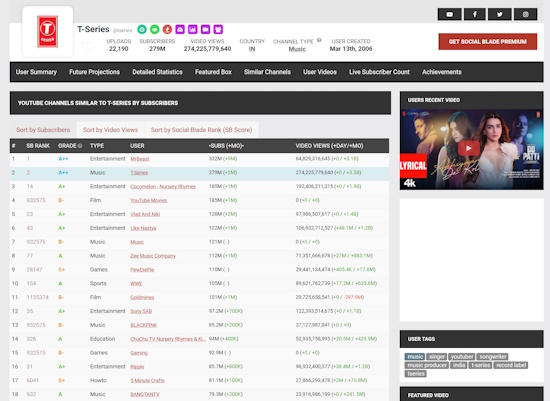Open the BANGTANTV channel link

(145, 394)
